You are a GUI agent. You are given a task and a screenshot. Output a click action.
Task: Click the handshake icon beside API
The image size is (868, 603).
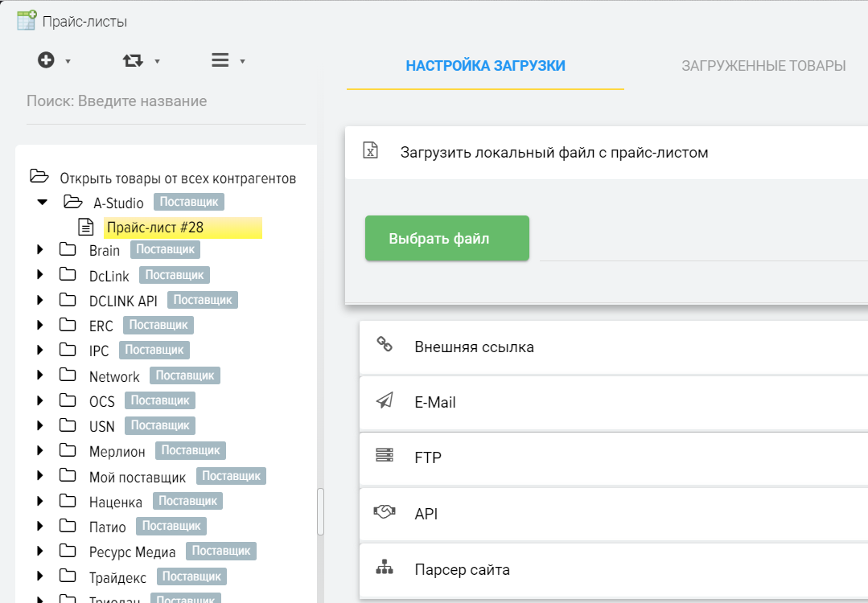(385, 512)
